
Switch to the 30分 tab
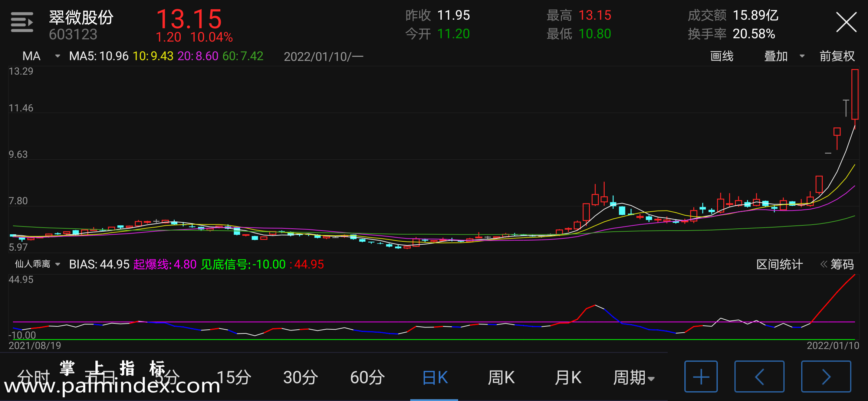pyautogui.click(x=300, y=378)
